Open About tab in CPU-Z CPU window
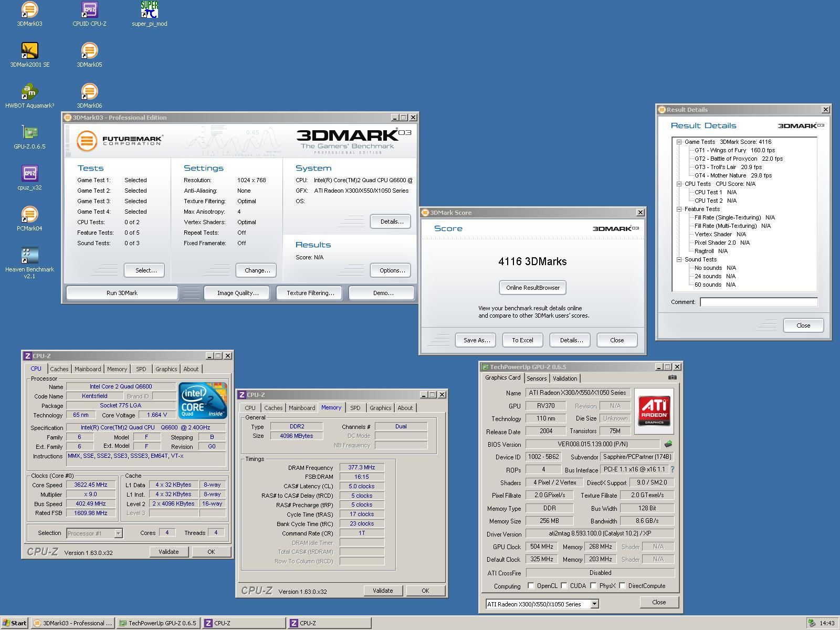Viewport: 840px width, 630px height. (x=191, y=369)
